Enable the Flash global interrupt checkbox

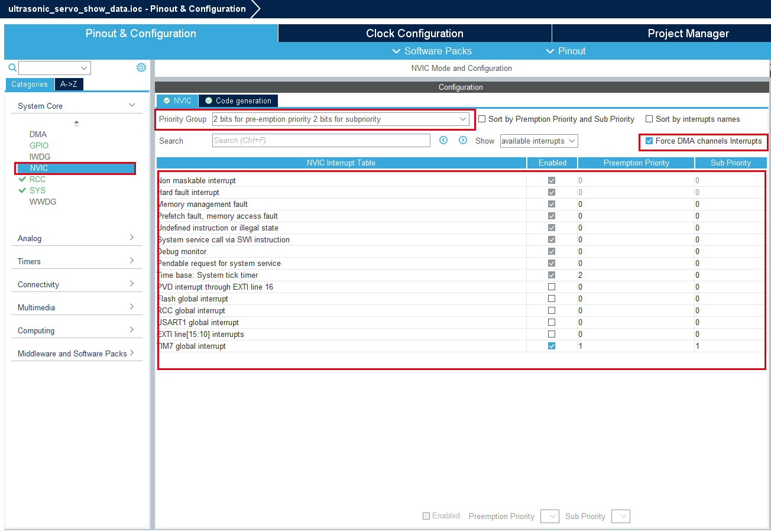(x=552, y=299)
